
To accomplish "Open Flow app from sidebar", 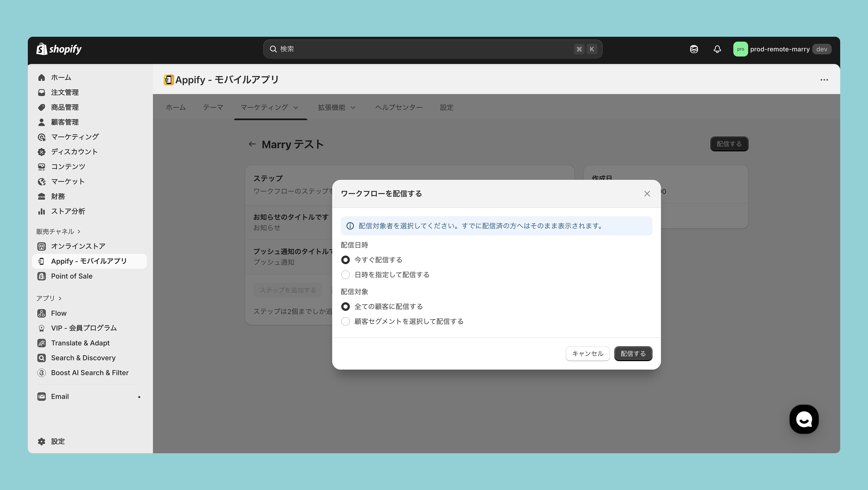I will pos(59,313).
